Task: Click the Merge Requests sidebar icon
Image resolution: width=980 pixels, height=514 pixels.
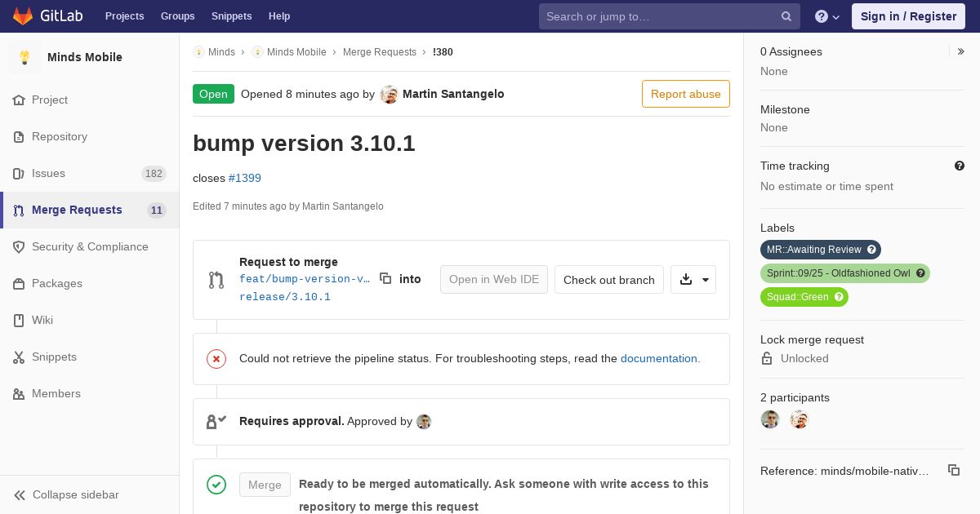Action: pos(19,210)
